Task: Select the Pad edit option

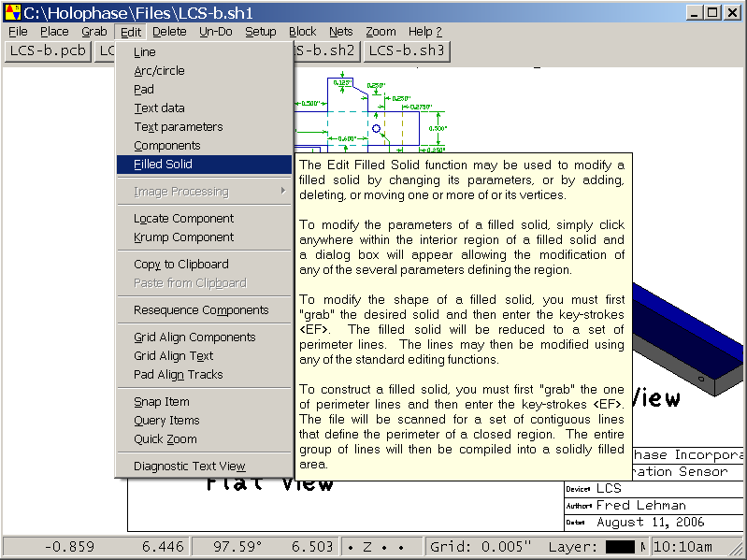Action: pyautogui.click(x=144, y=90)
